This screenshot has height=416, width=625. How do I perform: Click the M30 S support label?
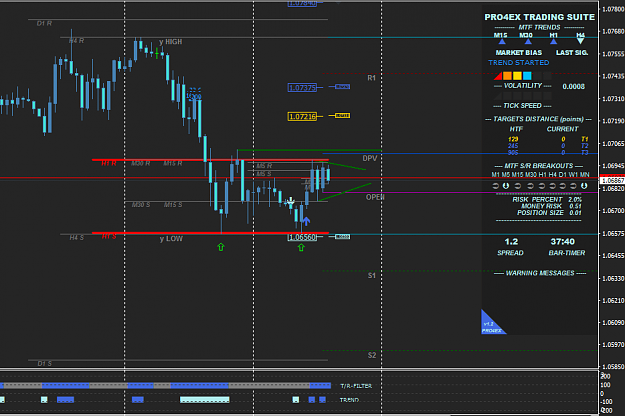(141, 204)
